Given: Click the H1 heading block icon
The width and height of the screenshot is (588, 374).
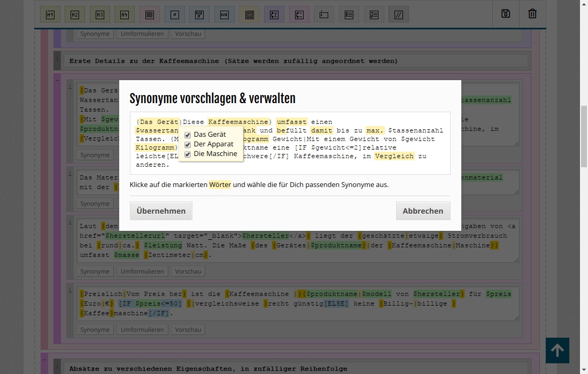Looking at the screenshot, I should (x=50, y=15).
